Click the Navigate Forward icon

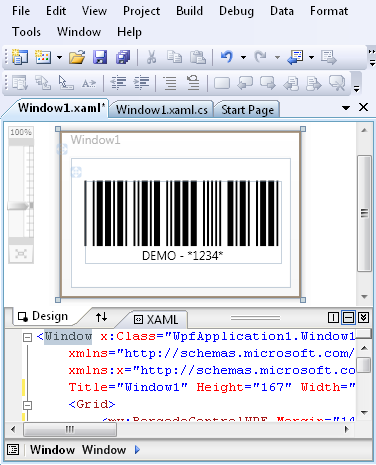tap(329, 57)
